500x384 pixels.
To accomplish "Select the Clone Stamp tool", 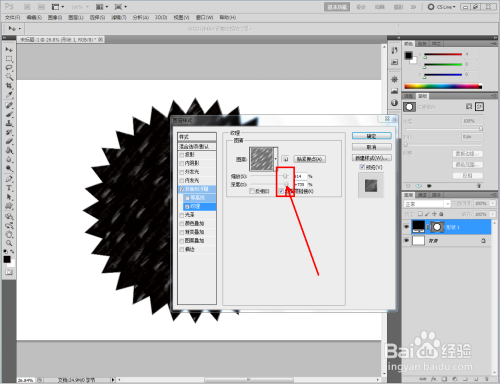I will click(x=9, y=123).
